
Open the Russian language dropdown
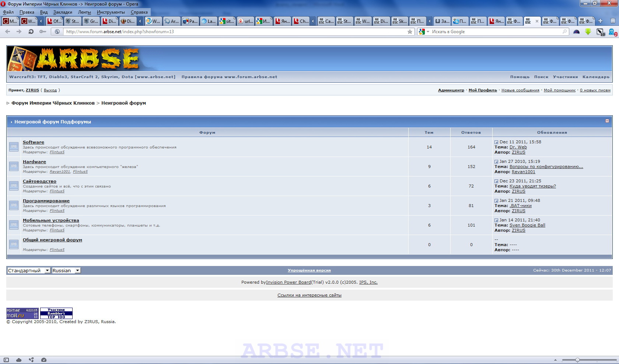pyautogui.click(x=66, y=270)
